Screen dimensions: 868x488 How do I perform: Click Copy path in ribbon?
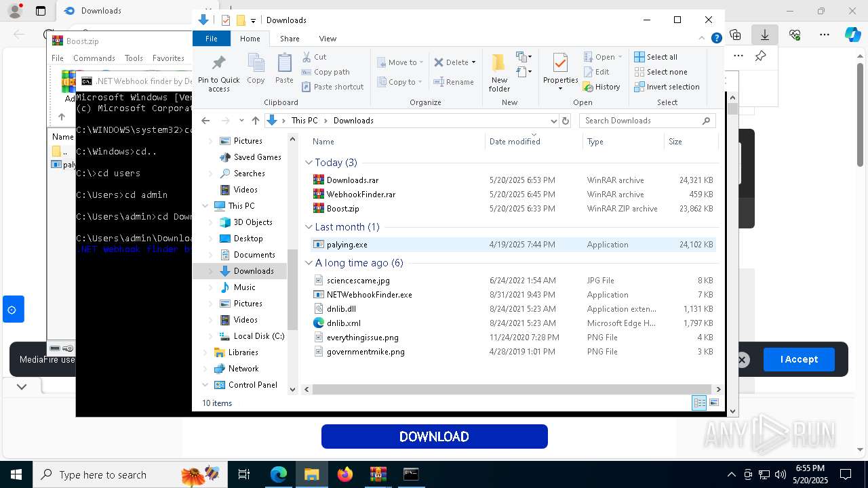325,72
